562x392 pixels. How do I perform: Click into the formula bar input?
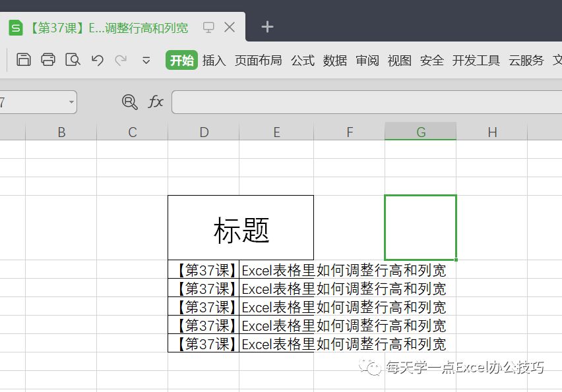pyautogui.click(x=367, y=102)
